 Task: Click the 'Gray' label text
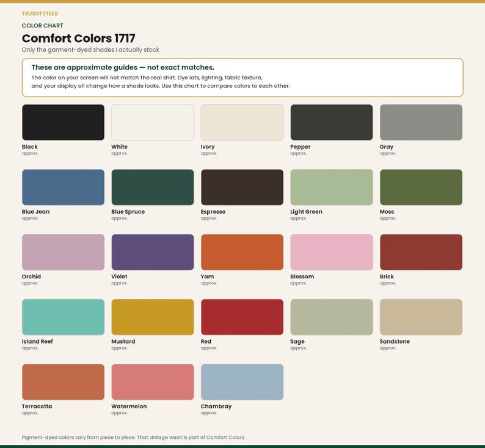click(x=387, y=146)
